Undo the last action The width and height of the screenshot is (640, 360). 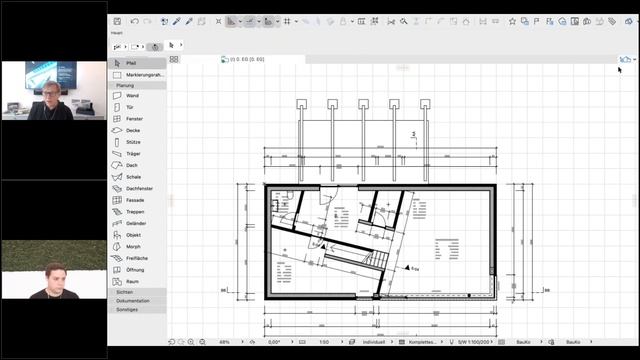click(134, 21)
